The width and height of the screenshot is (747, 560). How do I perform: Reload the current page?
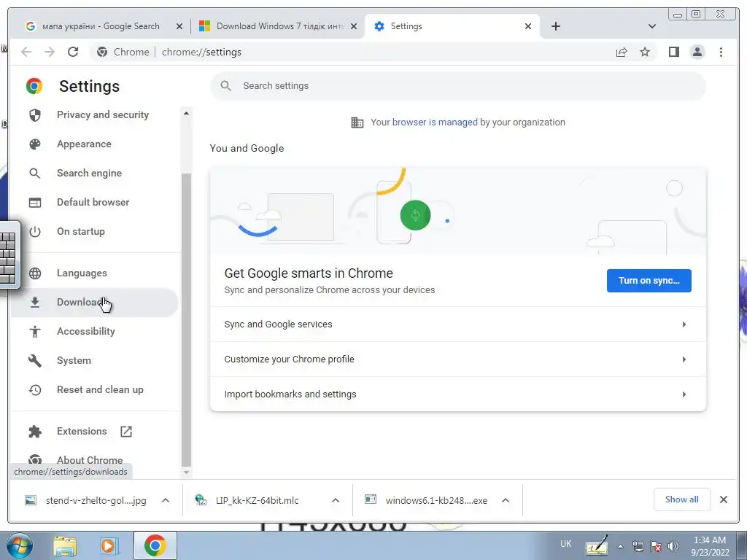click(x=73, y=52)
